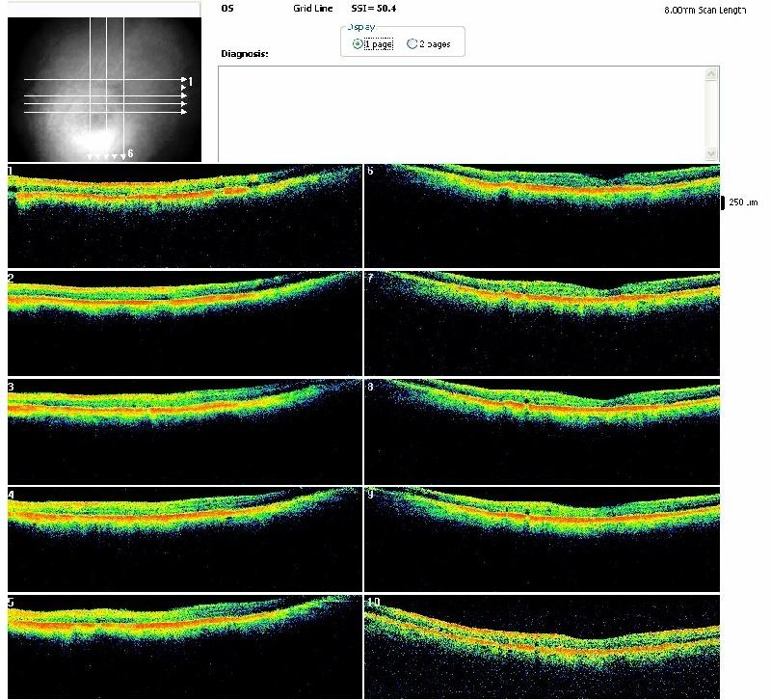Select OCT scan panel 10

(542, 647)
